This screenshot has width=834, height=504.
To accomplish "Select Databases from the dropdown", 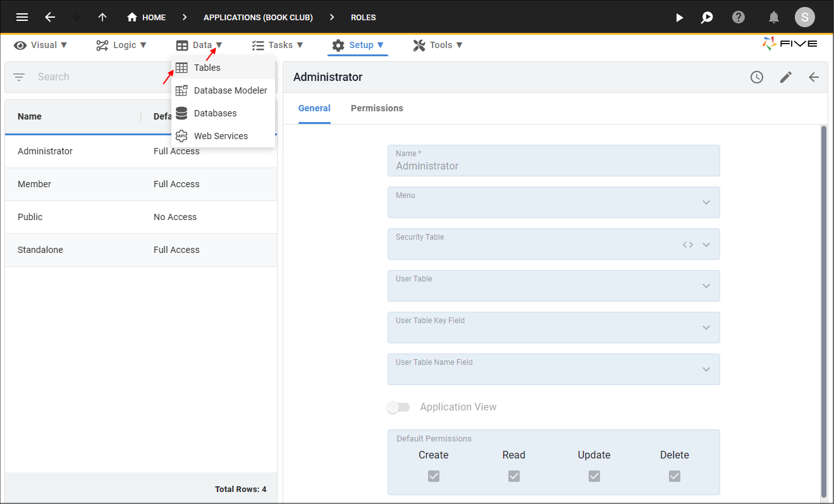I will point(223,113).
